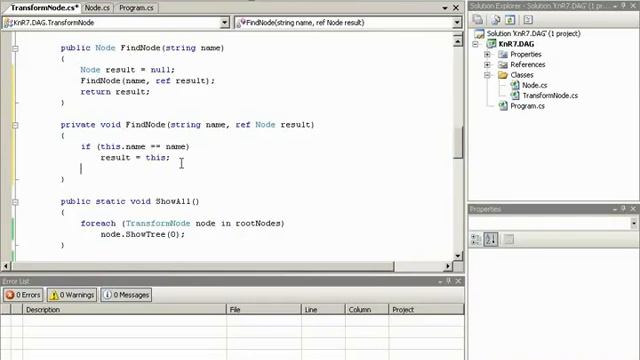Image resolution: width=640 pixels, height=360 pixels.
Task: Click Show All Files icon in Solution Explorer
Action: coord(496,20)
